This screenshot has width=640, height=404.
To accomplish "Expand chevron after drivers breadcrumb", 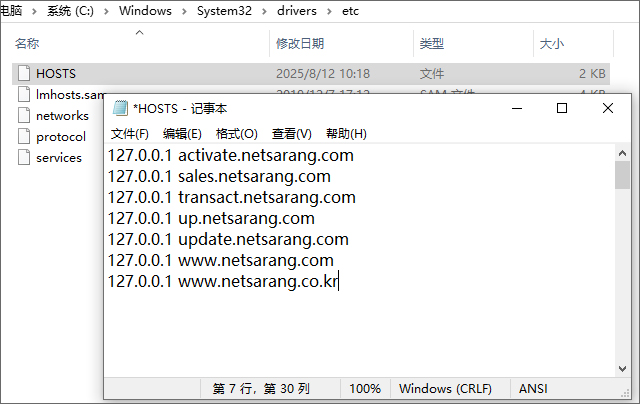I will point(329,11).
